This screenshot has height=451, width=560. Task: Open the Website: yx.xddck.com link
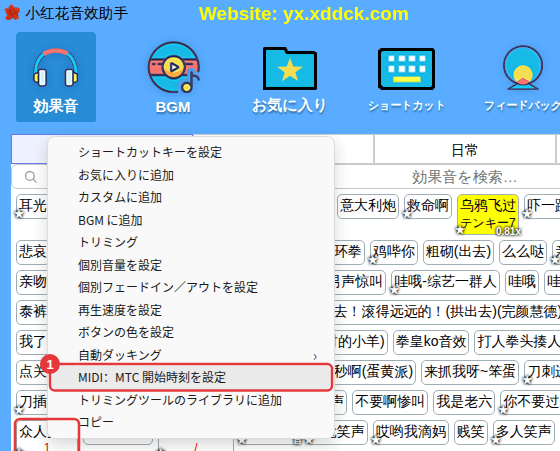[x=304, y=14]
